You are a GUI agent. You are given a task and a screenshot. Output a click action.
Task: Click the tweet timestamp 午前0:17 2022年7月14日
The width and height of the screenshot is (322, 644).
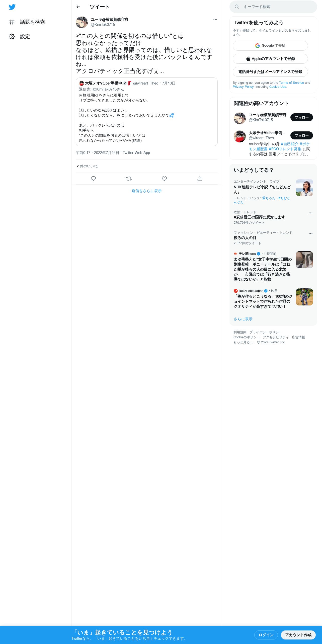(97, 153)
